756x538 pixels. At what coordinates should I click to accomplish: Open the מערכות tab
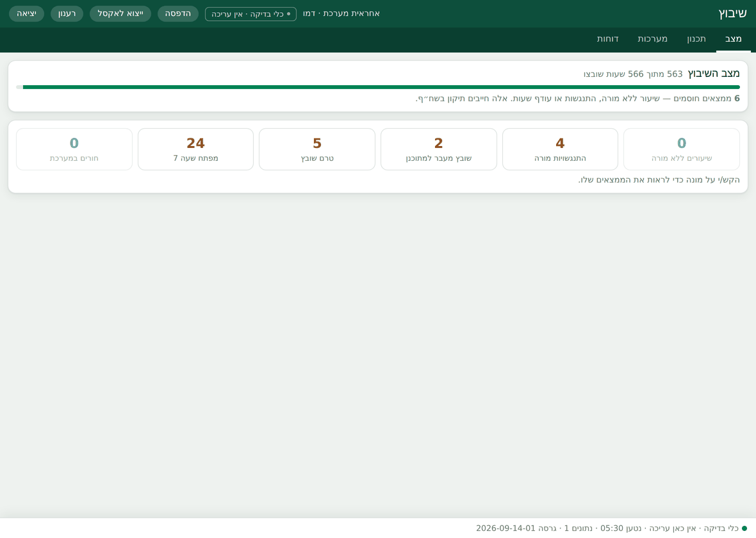[652, 39]
